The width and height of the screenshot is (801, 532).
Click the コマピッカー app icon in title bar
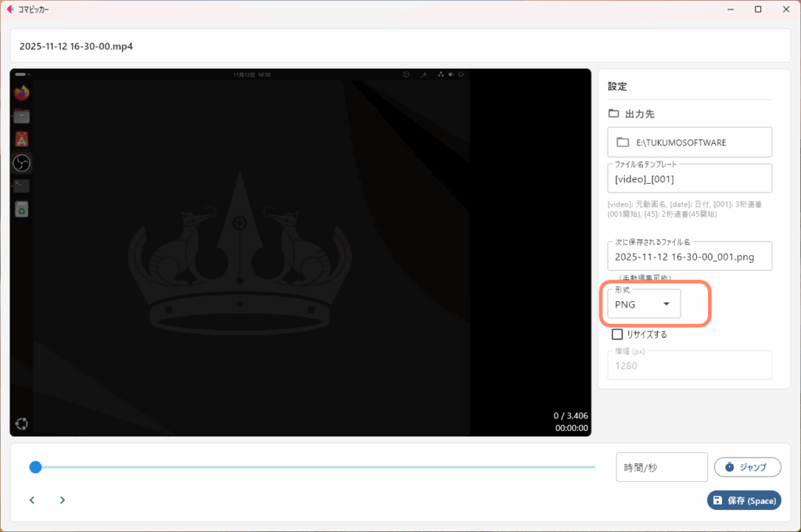10,9
